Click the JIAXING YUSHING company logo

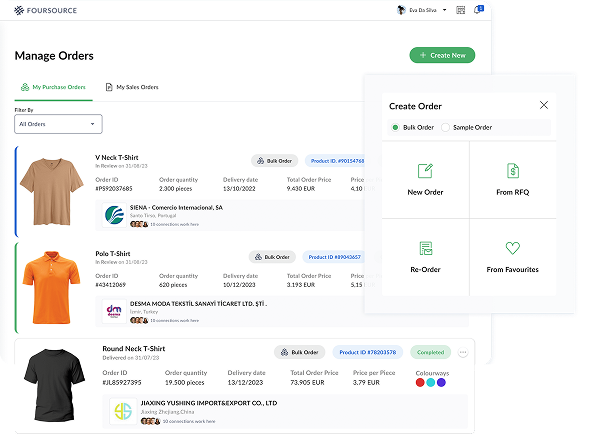[x=123, y=412]
